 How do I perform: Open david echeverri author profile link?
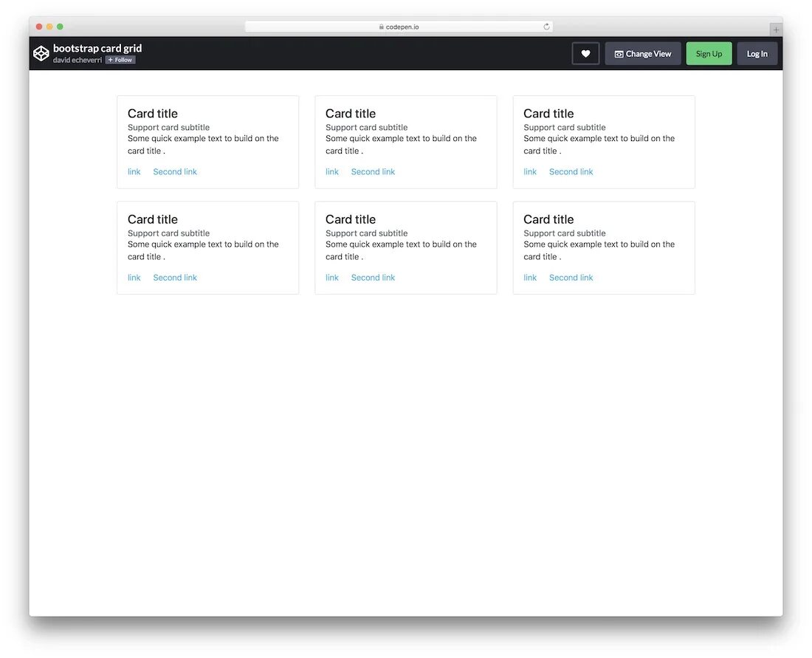(x=78, y=60)
